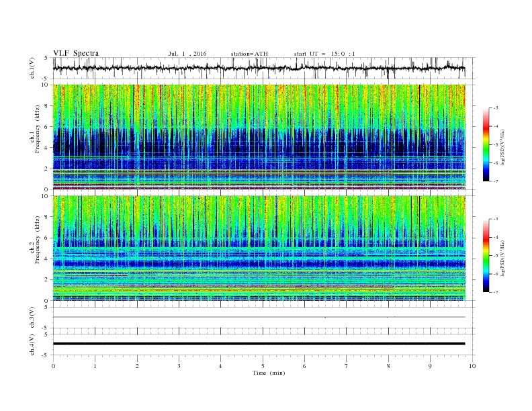Click the "VLF Spectra" plot title
532x411 pixels.
(76, 53)
